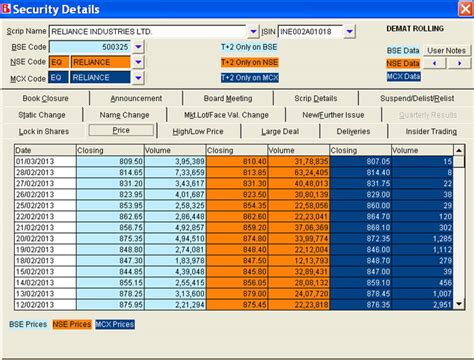Show next record with right arrow button

tap(459, 63)
